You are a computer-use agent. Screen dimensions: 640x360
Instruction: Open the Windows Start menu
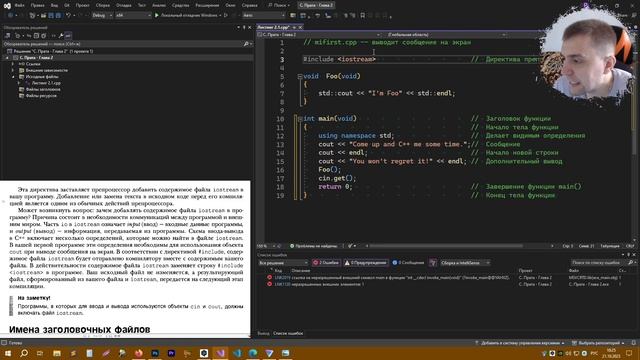pos(7,353)
